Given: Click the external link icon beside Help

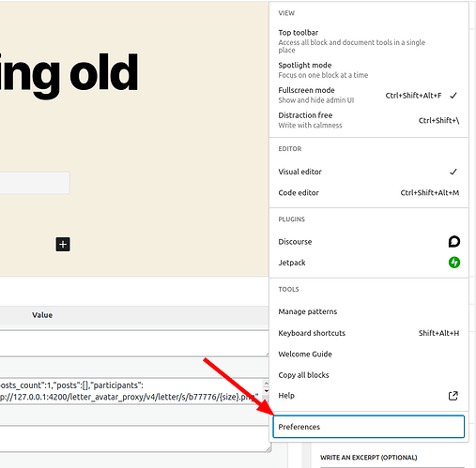Looking at the screenshot, I should pos(453,396).
